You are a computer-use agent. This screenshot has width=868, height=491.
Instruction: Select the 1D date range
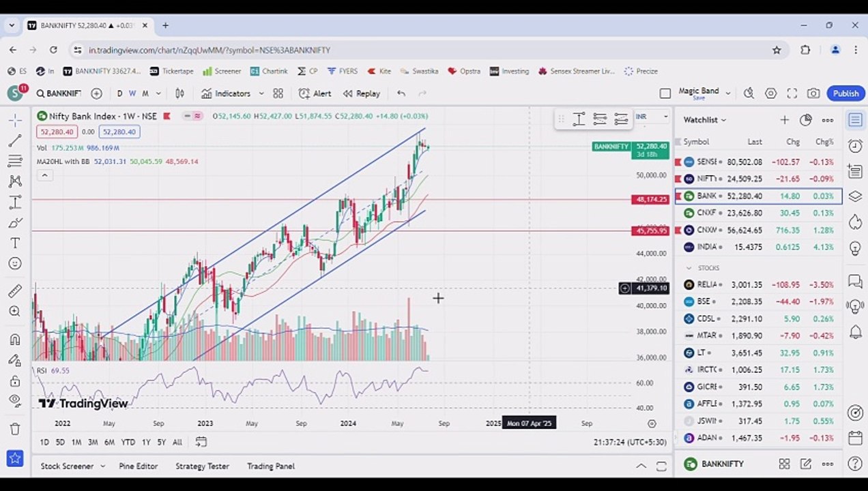point(44,443)
